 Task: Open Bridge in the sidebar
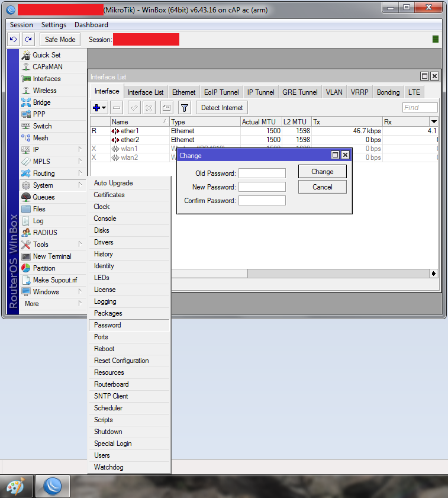[x=53, y=102]
